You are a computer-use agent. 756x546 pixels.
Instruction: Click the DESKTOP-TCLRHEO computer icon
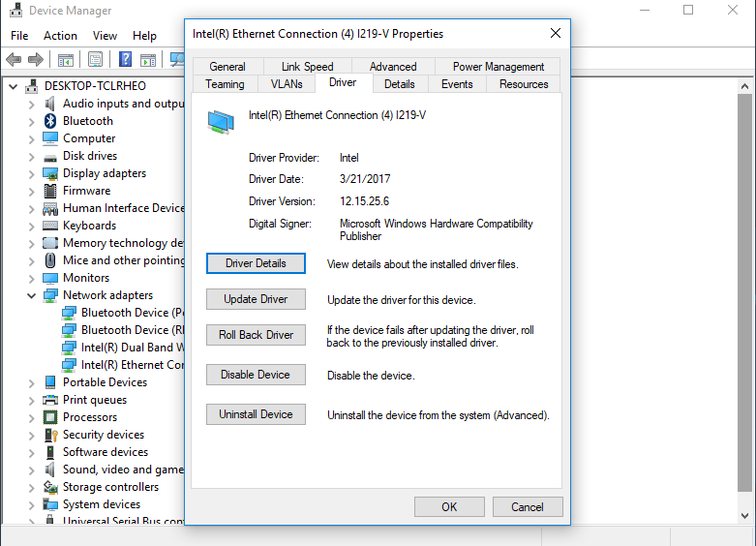pyautogui.click(x=32, y=86)
